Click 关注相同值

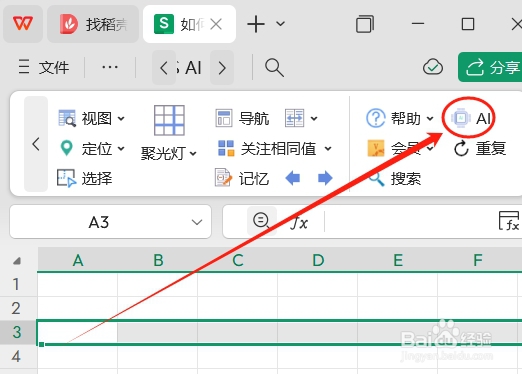pyautogui.click(x=266, y=148)
